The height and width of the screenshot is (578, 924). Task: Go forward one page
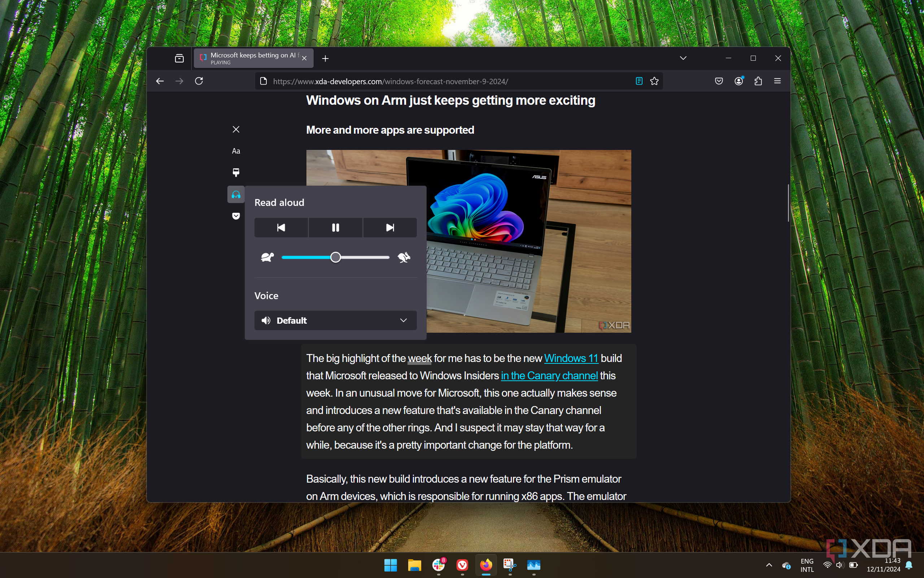tap(179, 81)
